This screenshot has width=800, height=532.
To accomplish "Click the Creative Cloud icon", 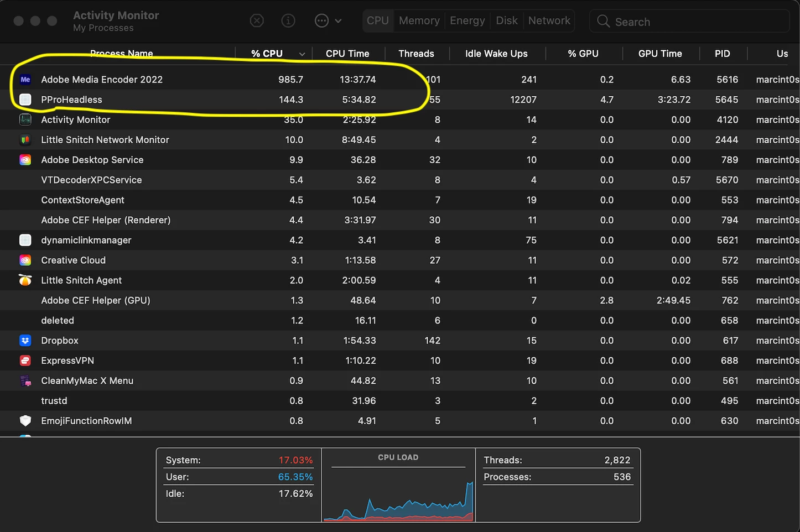I will (25, 260).
